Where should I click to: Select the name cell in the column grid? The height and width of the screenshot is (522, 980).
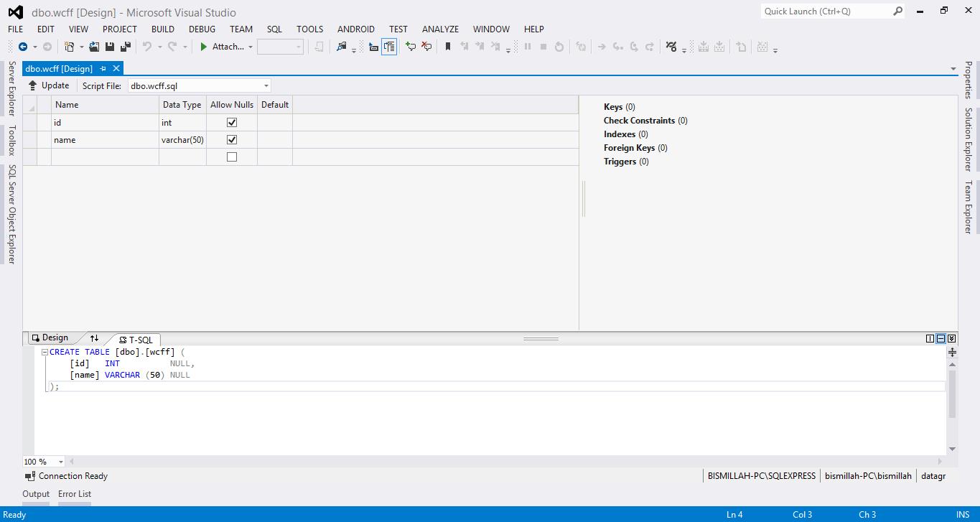pyautogui.click(x=106, y=140)
